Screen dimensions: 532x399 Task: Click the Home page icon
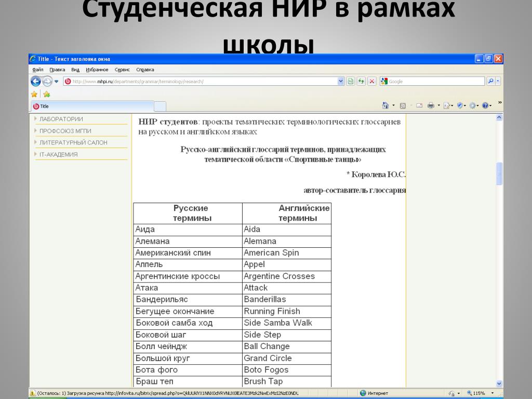tap(385, 105)
